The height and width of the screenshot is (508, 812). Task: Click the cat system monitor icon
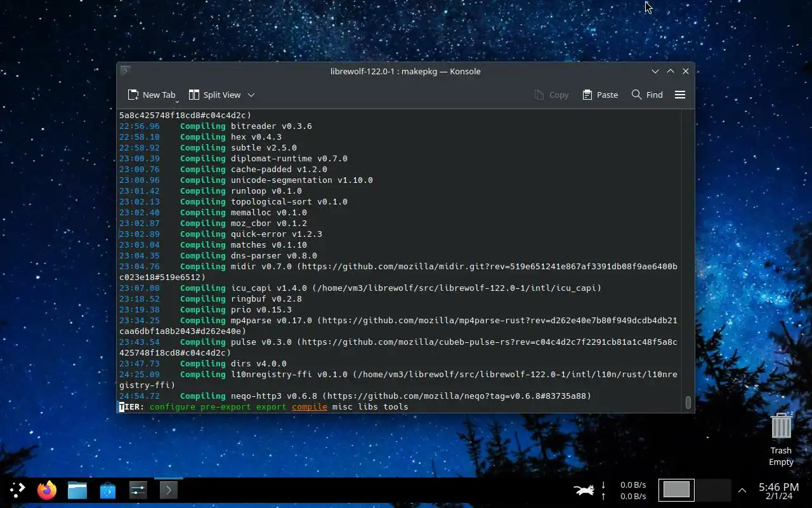(x=584, y=490)
